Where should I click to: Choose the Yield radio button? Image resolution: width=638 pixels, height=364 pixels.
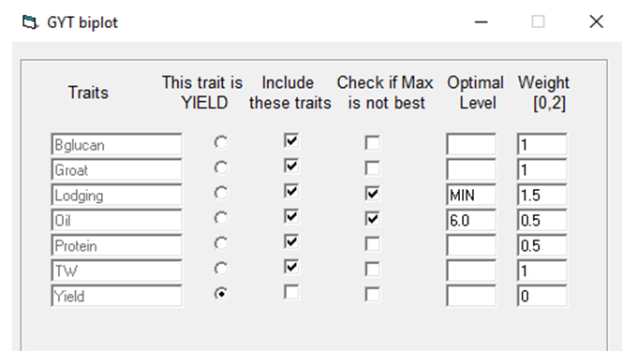coord(221,294)
